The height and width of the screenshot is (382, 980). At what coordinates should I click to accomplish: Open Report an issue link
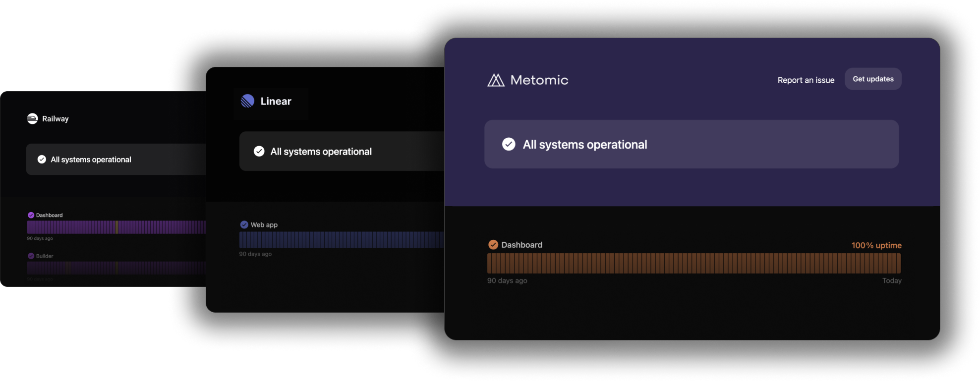806,80
